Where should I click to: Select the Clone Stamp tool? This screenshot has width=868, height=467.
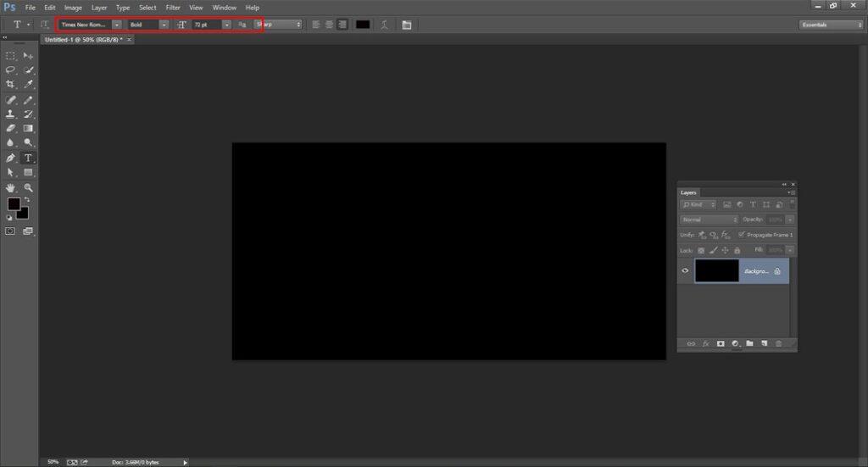point(10,114)
